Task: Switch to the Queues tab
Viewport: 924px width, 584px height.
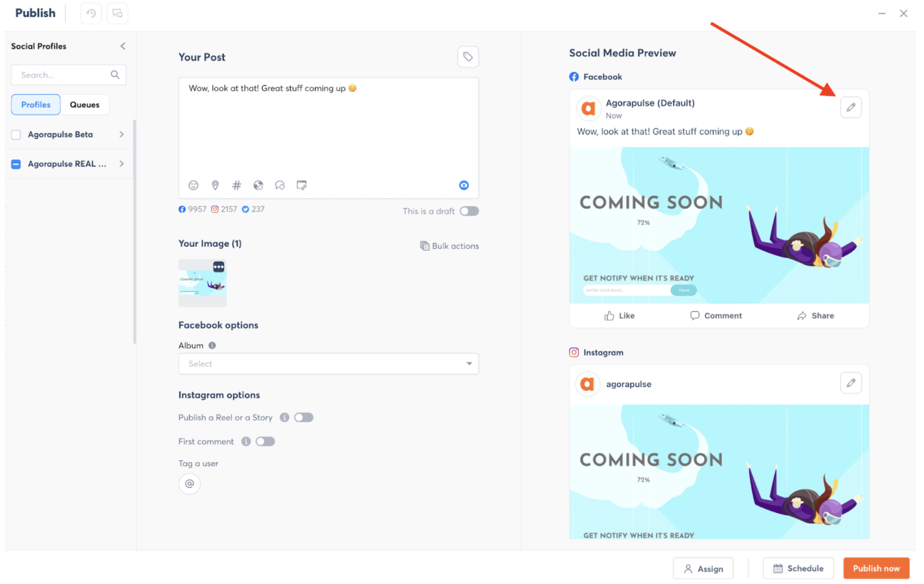Action: coord(85,104)
